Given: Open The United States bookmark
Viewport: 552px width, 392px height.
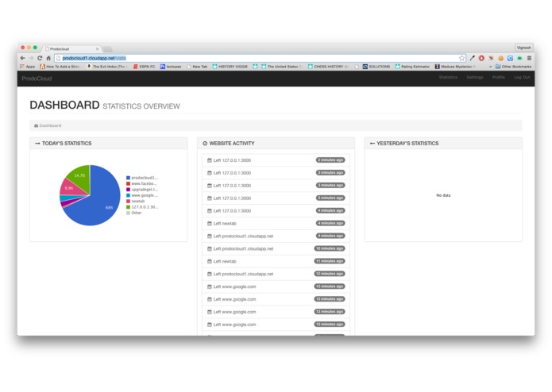Looking at the screenshot, I should tap(282, 67).
